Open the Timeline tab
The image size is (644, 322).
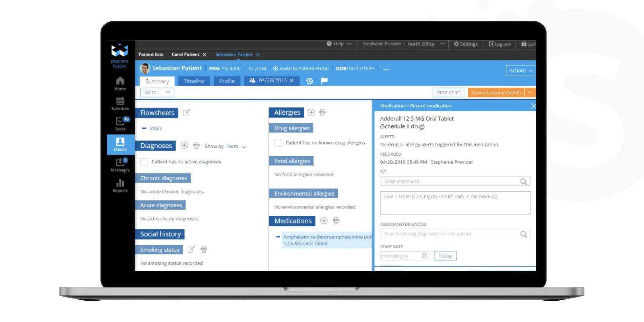tap(194, 81)
